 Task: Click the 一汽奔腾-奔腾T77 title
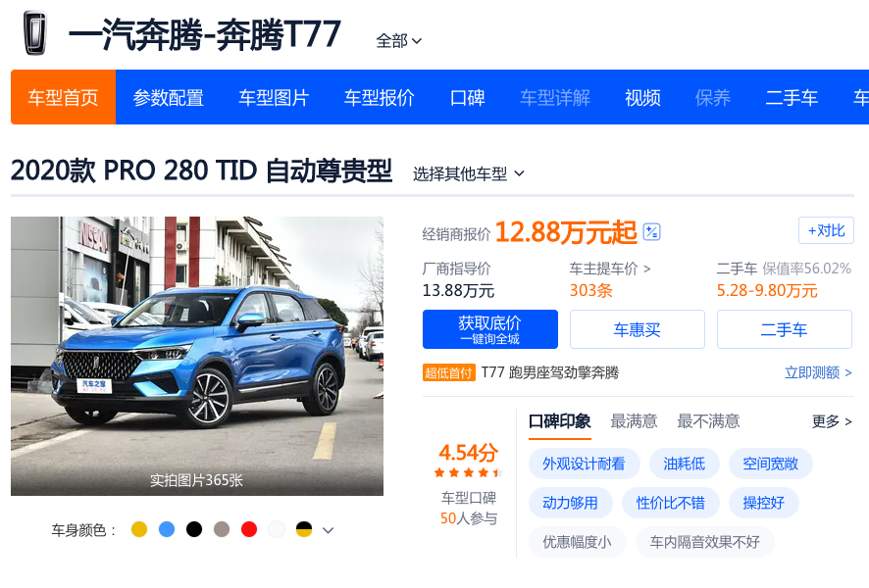tap(205, 34)
